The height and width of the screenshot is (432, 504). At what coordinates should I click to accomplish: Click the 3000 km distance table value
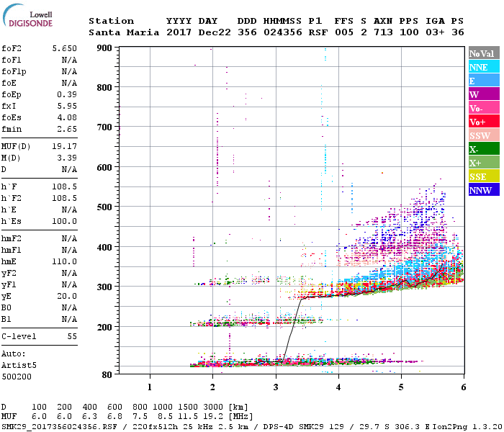[213, 408]
